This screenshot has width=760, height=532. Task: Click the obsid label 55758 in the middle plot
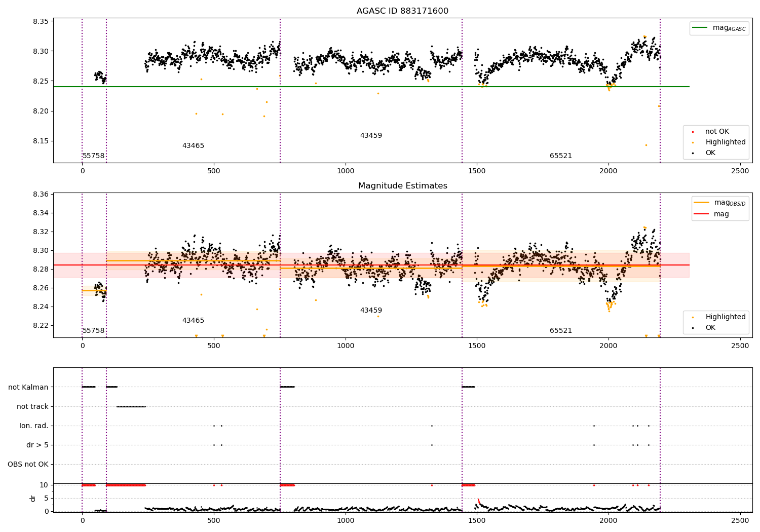(94, 331)
